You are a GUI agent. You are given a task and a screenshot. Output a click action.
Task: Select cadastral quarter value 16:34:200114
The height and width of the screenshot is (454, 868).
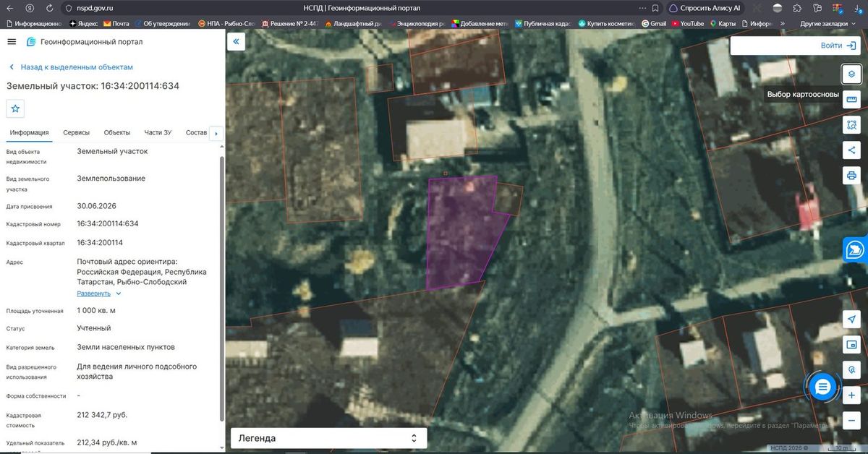pyautogui.click(x=100, y=242)
